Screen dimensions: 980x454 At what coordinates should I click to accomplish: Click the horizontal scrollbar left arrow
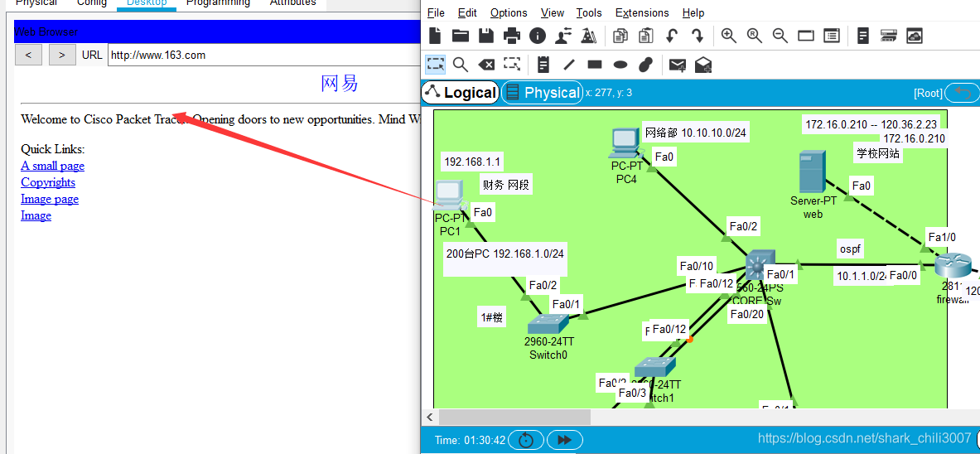click(429, 417)
